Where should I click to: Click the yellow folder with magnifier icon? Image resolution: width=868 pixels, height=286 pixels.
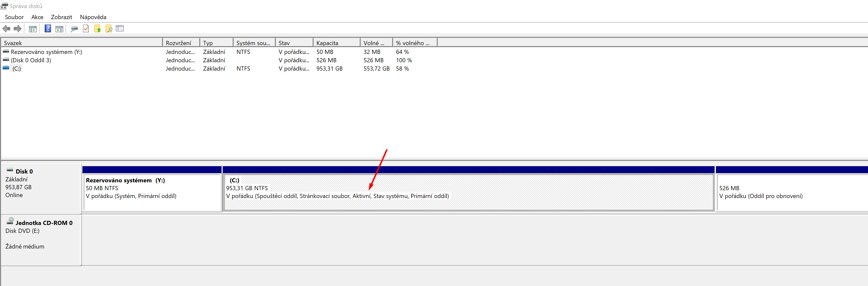pyautogui.click(x=109, y=29)
